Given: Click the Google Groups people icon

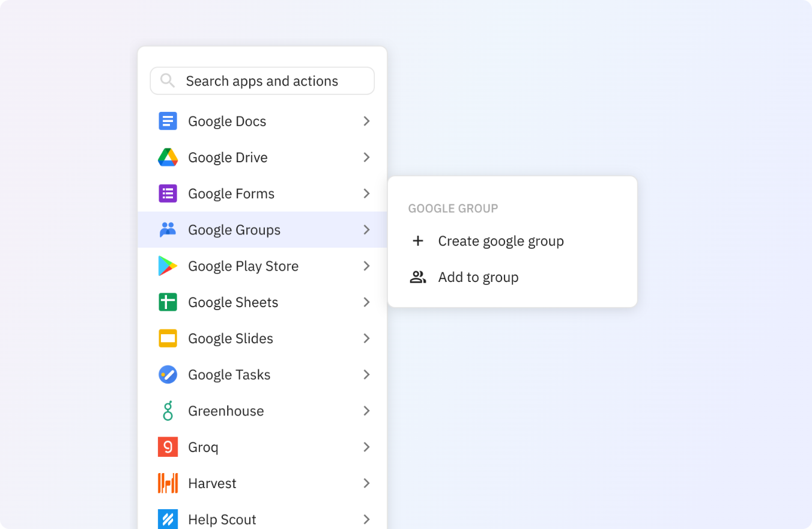Looking at the screenshot, I should click(168, 230).
